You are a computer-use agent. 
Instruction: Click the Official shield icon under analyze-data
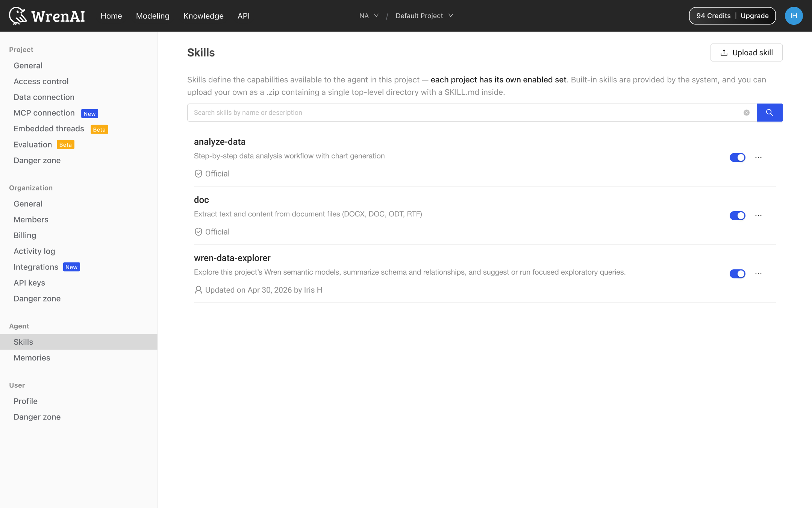[198, 173]
